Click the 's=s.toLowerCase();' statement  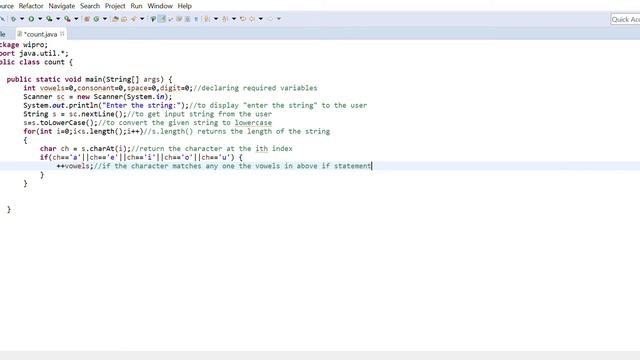[x=60, y=122]
